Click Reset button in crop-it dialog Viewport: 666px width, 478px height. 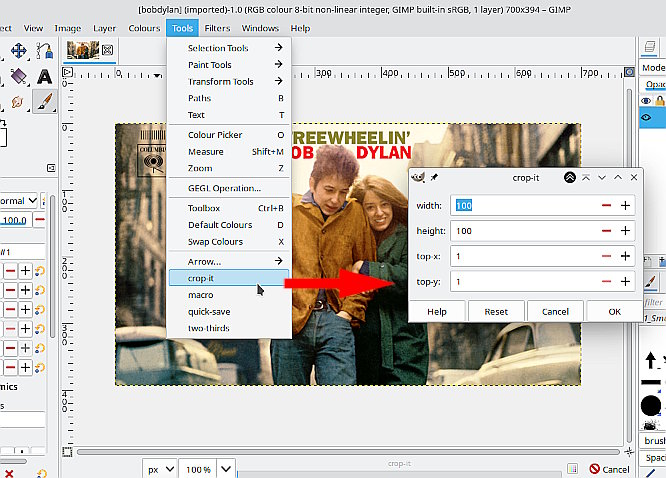click(x=496, y=311)
